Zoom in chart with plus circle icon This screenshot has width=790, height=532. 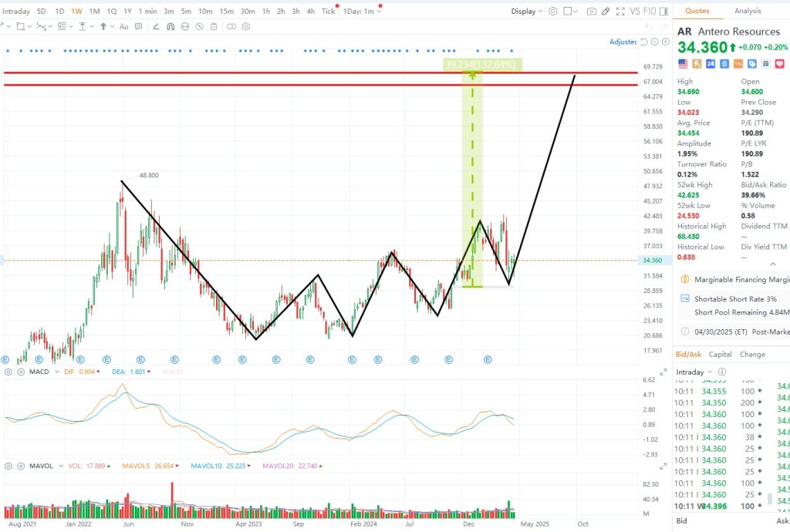click(x=666, y=42)
